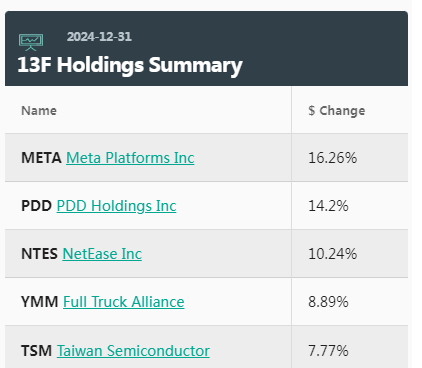Open the PDD Holdings Inc link

pyautogui.click(x=116, y=206)
